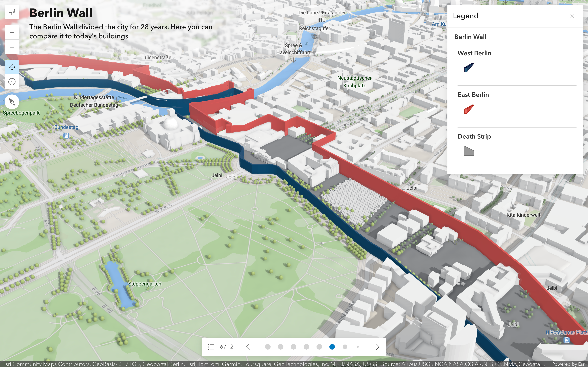Advance to the next slide arrow
Screen dimensions: 588x367
[377, 347]
